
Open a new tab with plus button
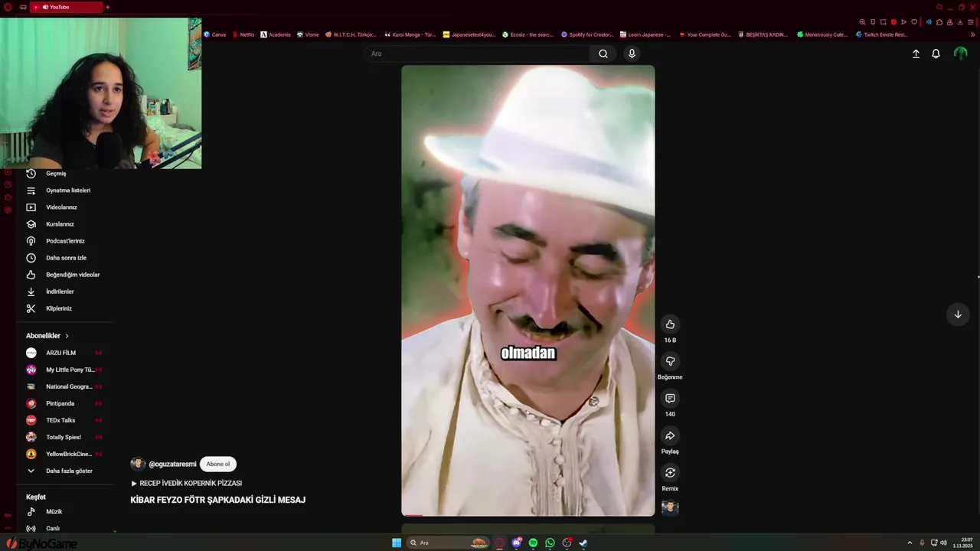[107, 7]
